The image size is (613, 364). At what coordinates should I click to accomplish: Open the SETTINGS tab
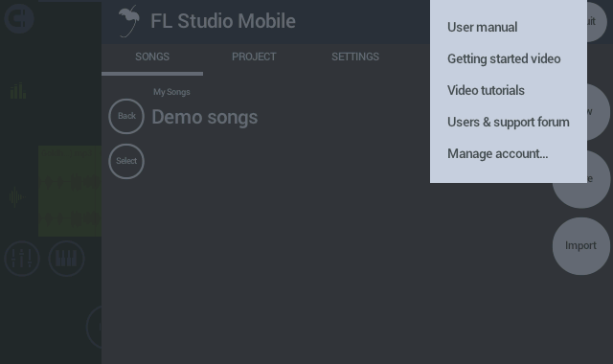pyautogui.click(x=355, y=57)
